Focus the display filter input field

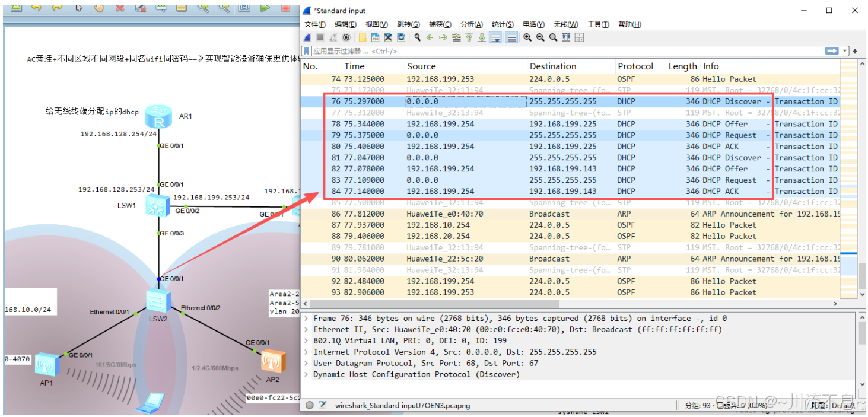coord(567,51)
